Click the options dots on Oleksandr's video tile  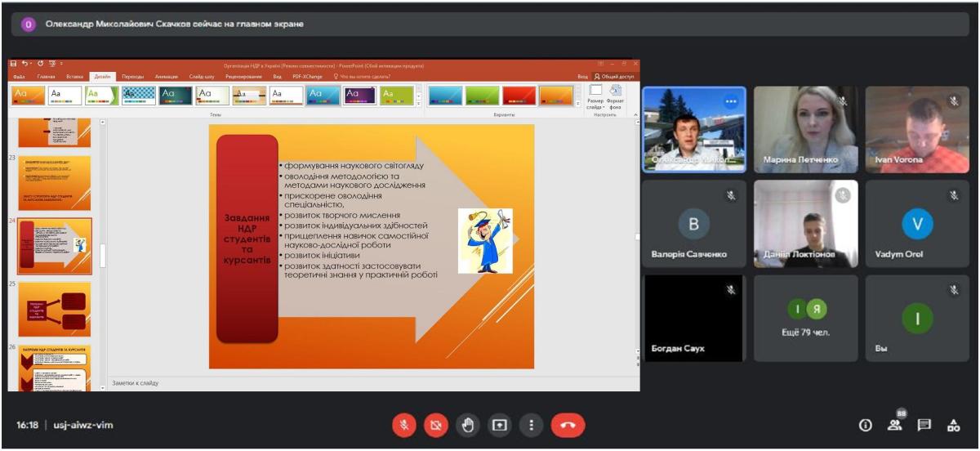coord(730,102)
